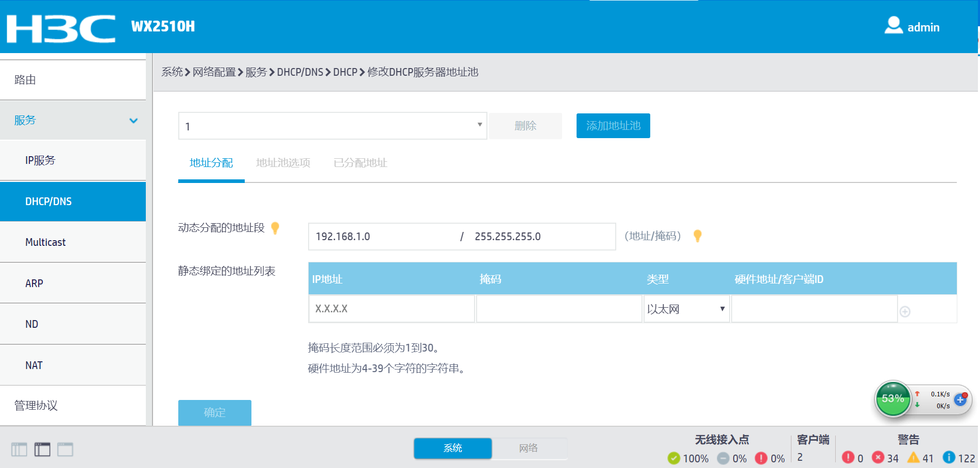Open warning alarms triangle showing 41
The image size is (980, 468).
tap(914, 457)
